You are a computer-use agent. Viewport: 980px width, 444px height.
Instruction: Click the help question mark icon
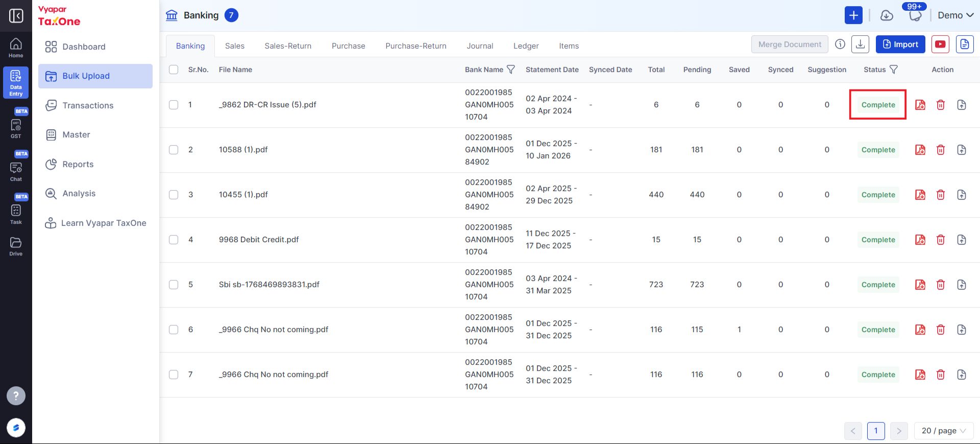tap(16, 395)
